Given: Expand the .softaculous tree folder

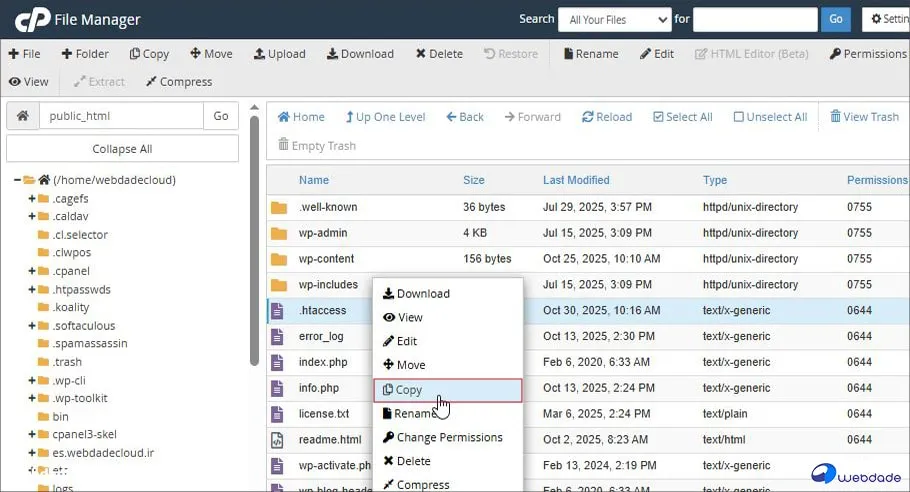Looking at the screenshot, I should click(x=32, y=326).
